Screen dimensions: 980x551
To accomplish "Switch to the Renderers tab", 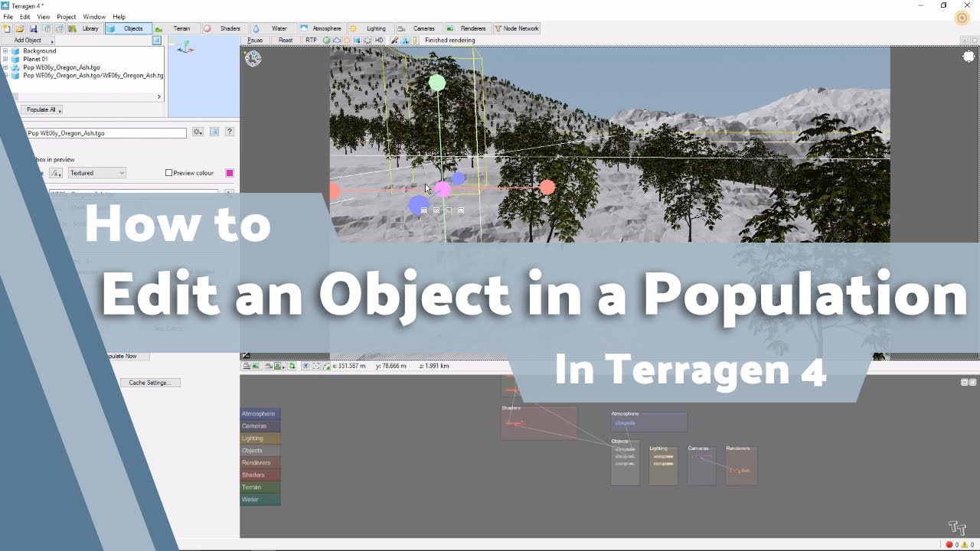I will click(467, 28).
